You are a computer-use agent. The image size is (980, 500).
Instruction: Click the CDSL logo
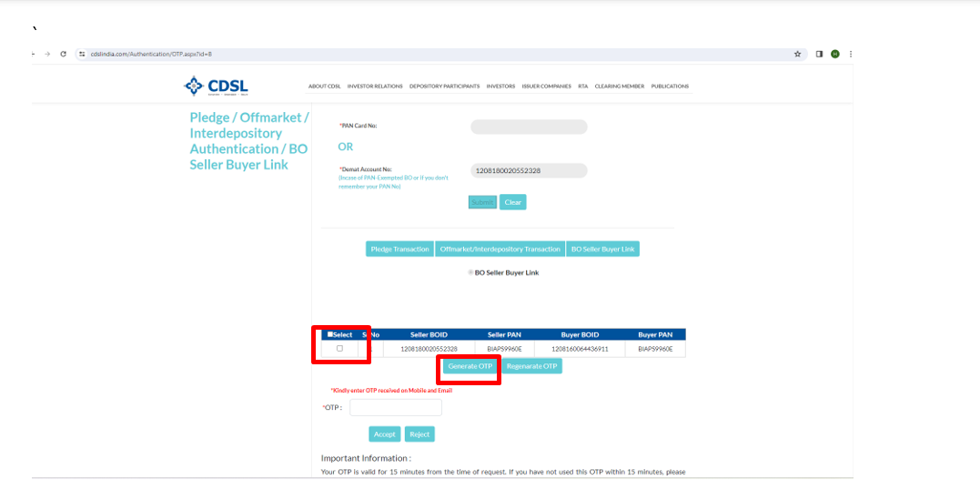point(216,87)
